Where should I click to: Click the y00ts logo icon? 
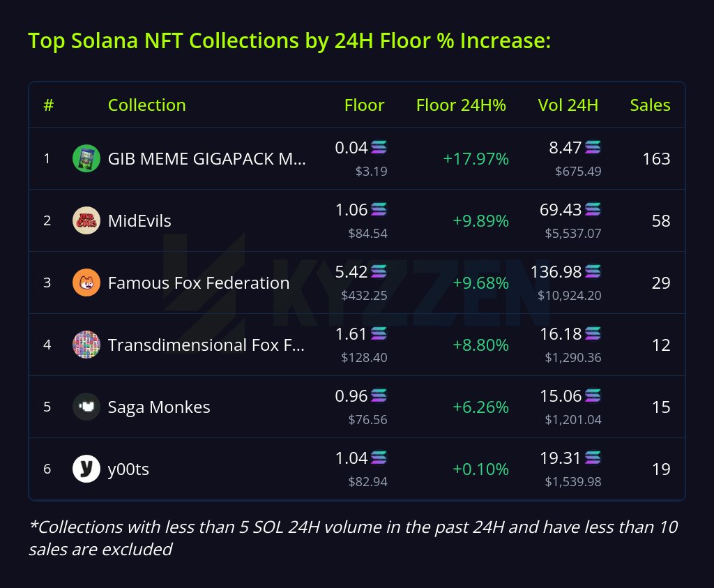pyautogui.click(x=86, y=469)
